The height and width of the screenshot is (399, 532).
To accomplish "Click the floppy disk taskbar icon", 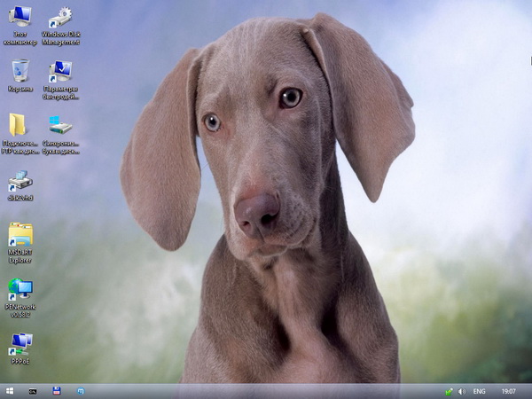I will coord(57,391).
